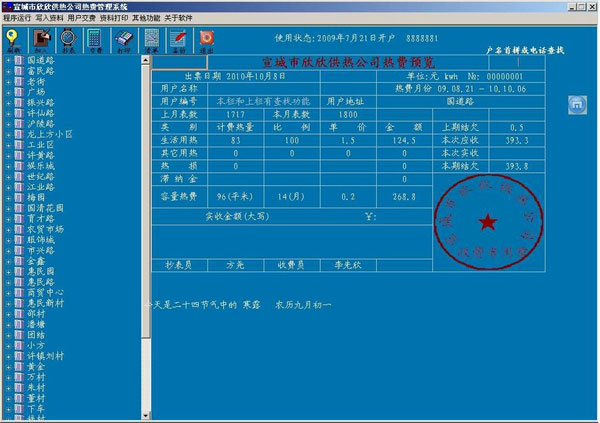The height and width of the screenshot is (423, 600).
Task: Click the 刷新 lightbulb toolbar icon
Action: (13, 40)
